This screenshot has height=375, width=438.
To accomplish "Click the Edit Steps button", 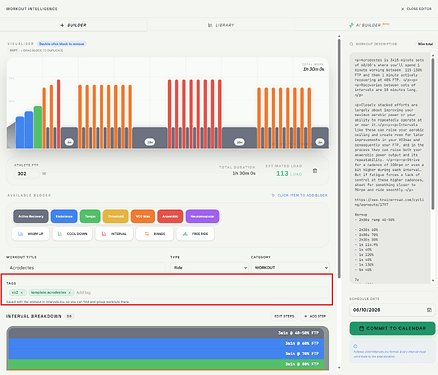I will (284, 316).
